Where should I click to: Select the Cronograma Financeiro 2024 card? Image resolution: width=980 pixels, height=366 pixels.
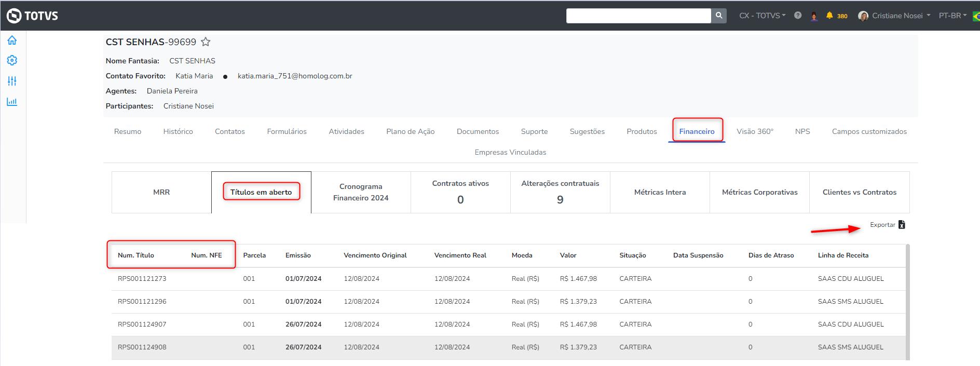point(361,192)
